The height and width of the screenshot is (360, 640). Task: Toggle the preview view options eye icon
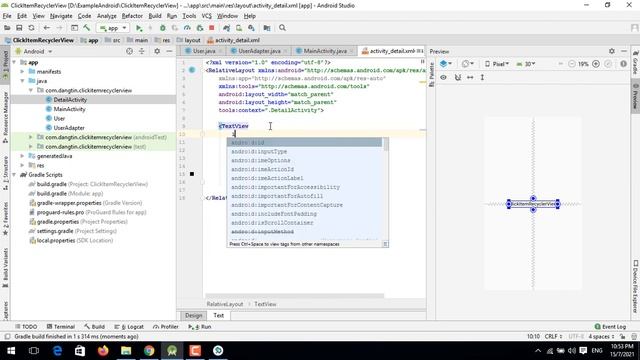click(x=444, y=77)
